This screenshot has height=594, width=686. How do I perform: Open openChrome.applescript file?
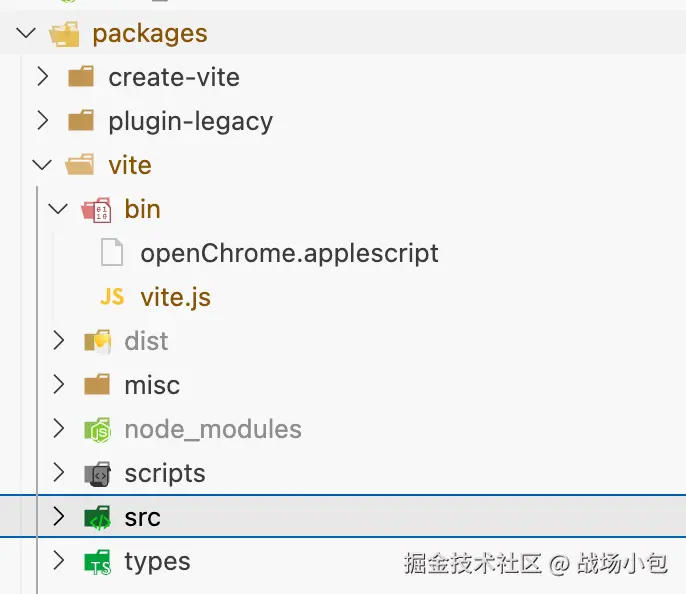click(289, 253)
